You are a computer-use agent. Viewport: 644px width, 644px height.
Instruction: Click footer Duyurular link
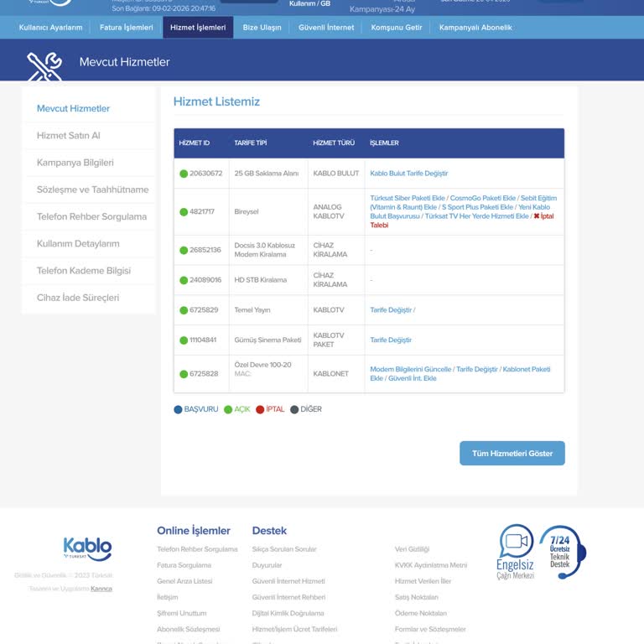267,565
